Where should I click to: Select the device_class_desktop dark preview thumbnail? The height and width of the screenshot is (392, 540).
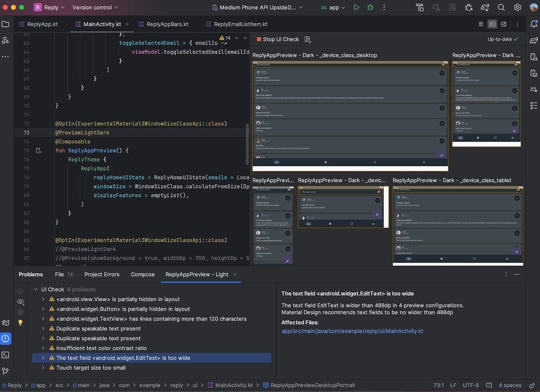[350, 116]
